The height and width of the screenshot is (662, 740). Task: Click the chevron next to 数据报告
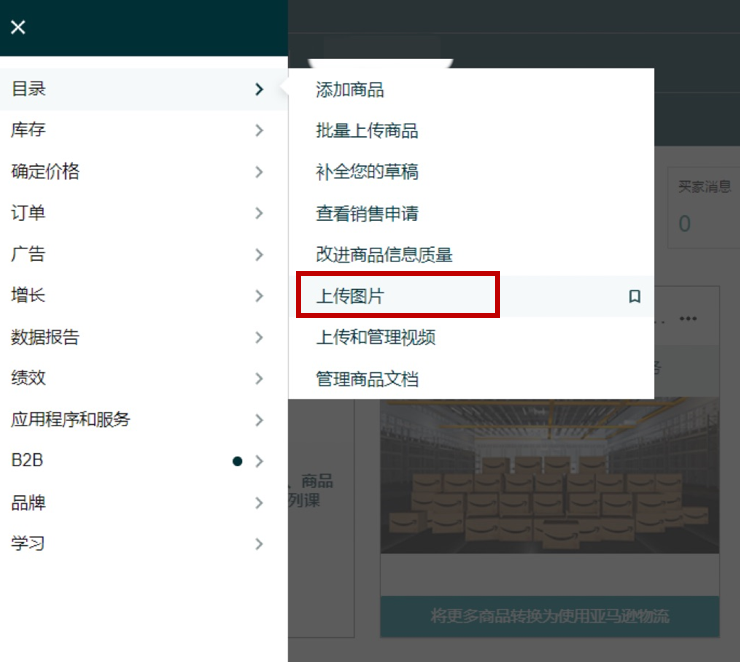(x=259, y=338)
